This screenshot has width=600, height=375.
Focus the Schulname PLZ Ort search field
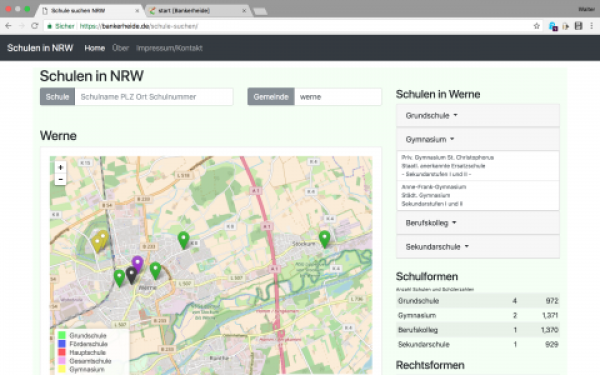[153, 97]
